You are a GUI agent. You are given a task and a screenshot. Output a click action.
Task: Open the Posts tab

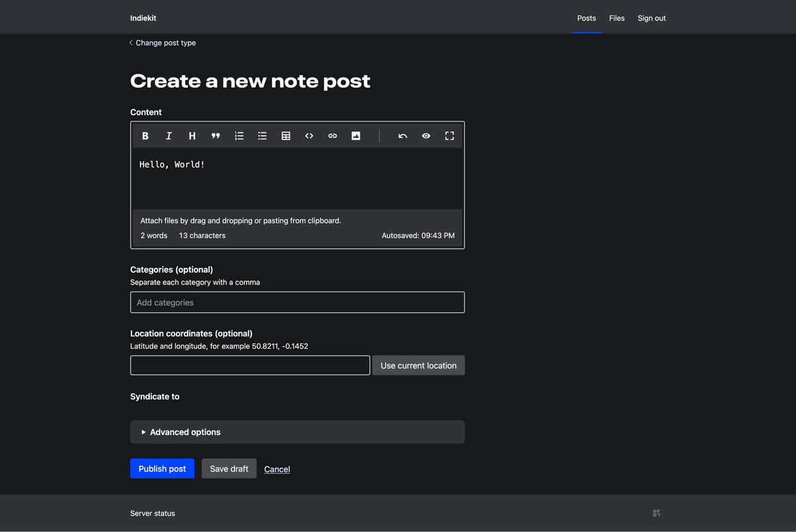coord(586,18)
